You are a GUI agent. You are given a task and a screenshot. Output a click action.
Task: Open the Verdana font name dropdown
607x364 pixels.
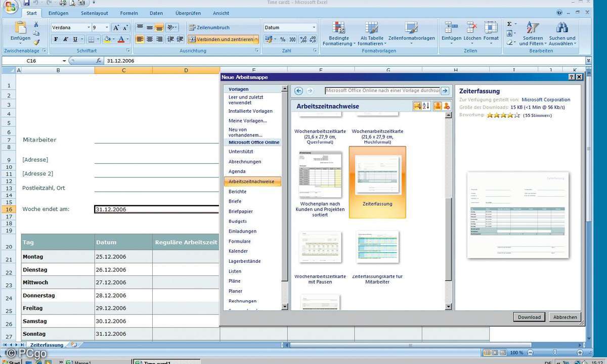(89, 27)
